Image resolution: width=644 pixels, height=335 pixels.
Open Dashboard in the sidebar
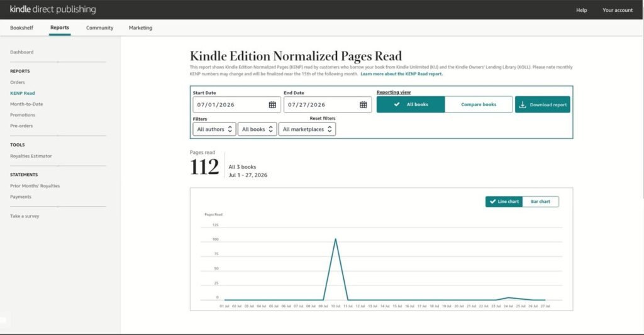[22, 52]
